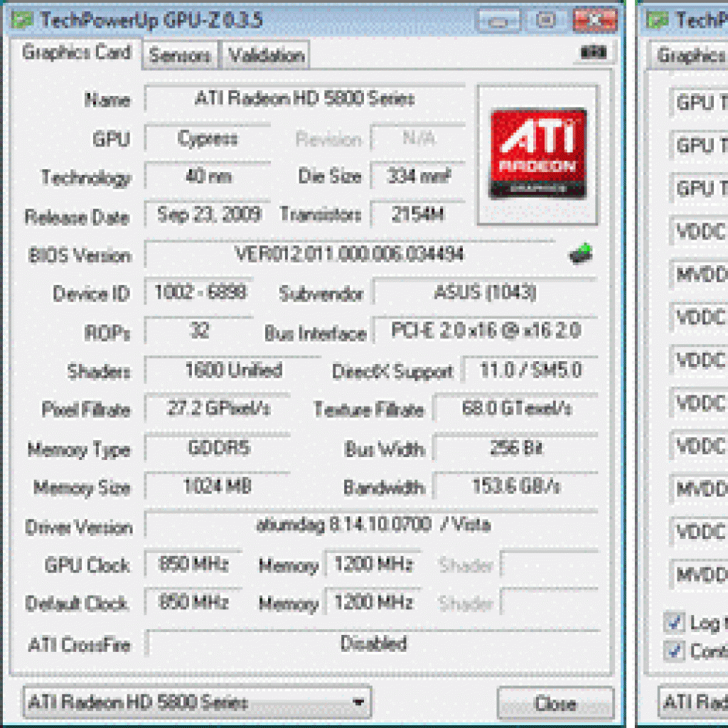Click the Bandwidth value 153.6 GB/s
The height and width of the screenshot is (728, 728).
[x=516, y=486]
